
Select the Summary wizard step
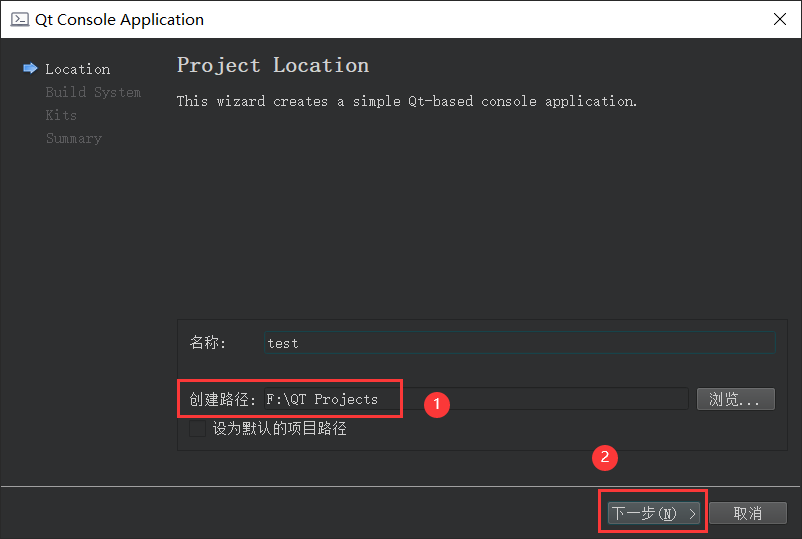coord(74,138)
